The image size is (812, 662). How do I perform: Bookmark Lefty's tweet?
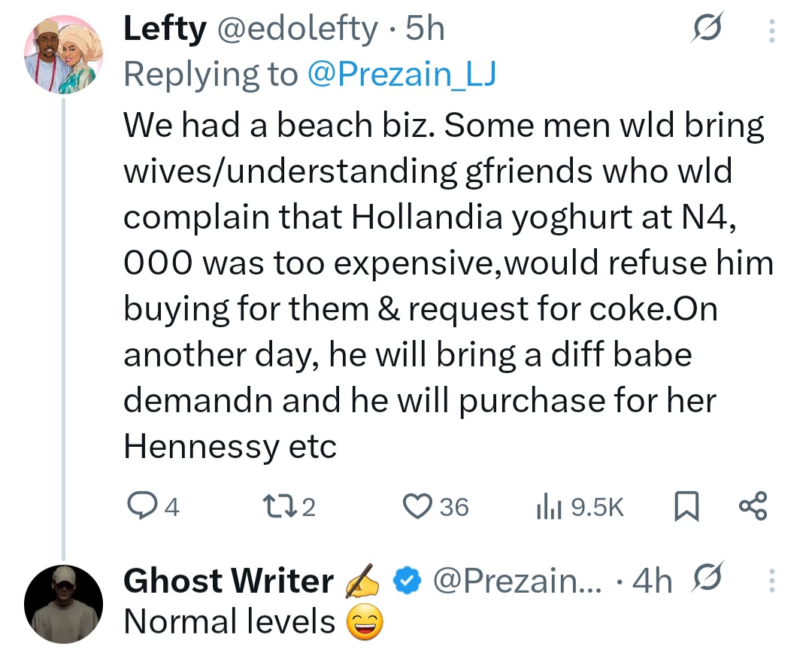click(x=685, y=507)
